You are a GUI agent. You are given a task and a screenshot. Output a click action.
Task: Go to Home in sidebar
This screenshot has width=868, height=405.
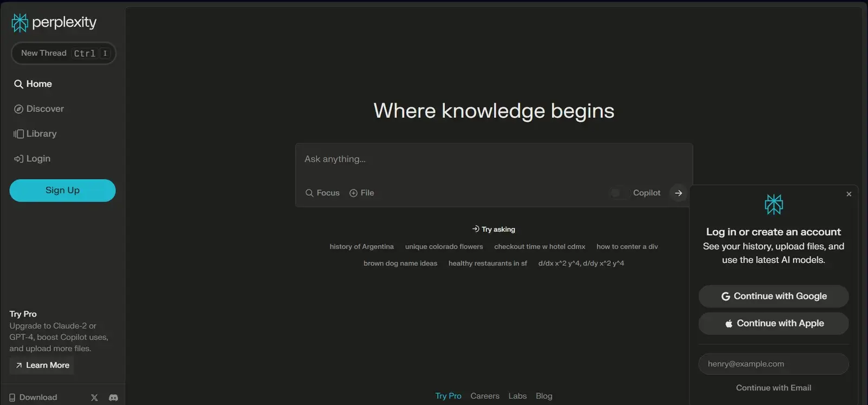tap(33, 84)
